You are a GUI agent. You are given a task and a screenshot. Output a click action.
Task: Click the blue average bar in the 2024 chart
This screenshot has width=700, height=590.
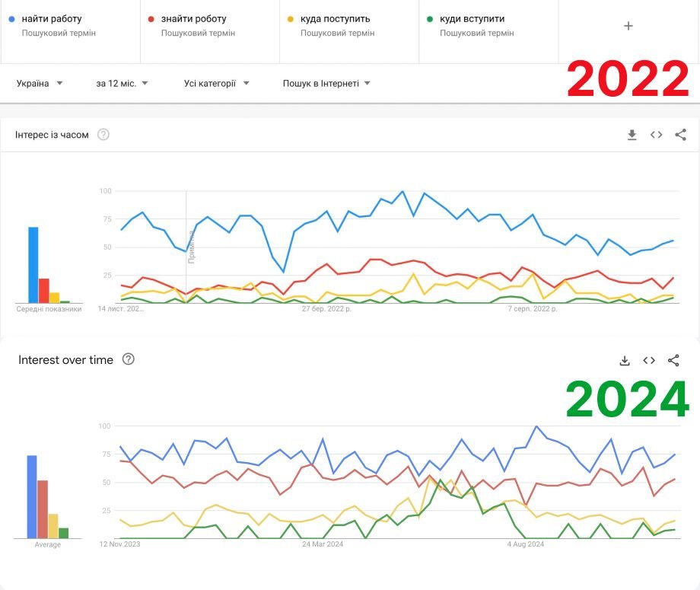(x=32, y=496)
